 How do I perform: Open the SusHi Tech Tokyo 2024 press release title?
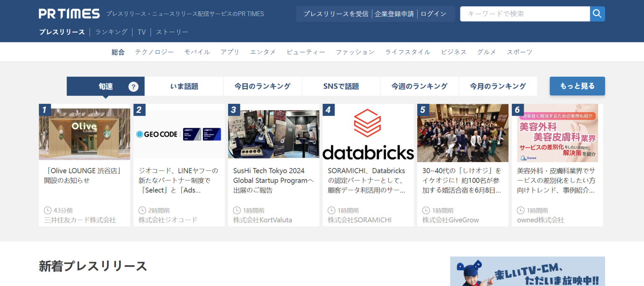(x=273, y=180)
